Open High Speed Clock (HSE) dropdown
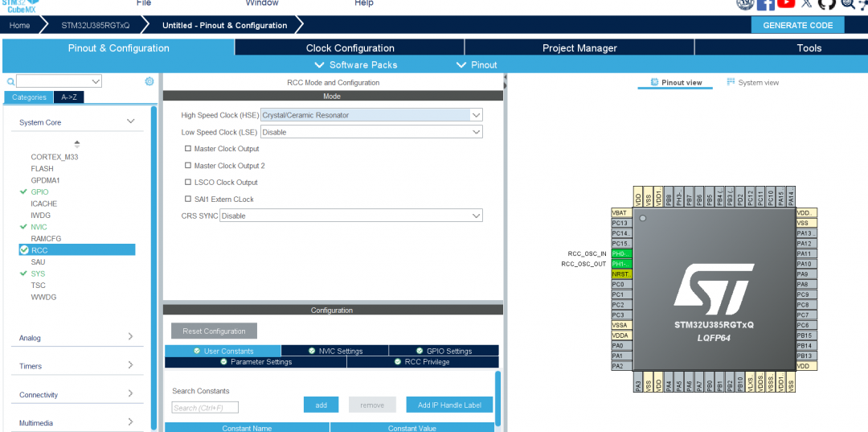This screenshot has width=868, height=432. click(x=371, y=115)
